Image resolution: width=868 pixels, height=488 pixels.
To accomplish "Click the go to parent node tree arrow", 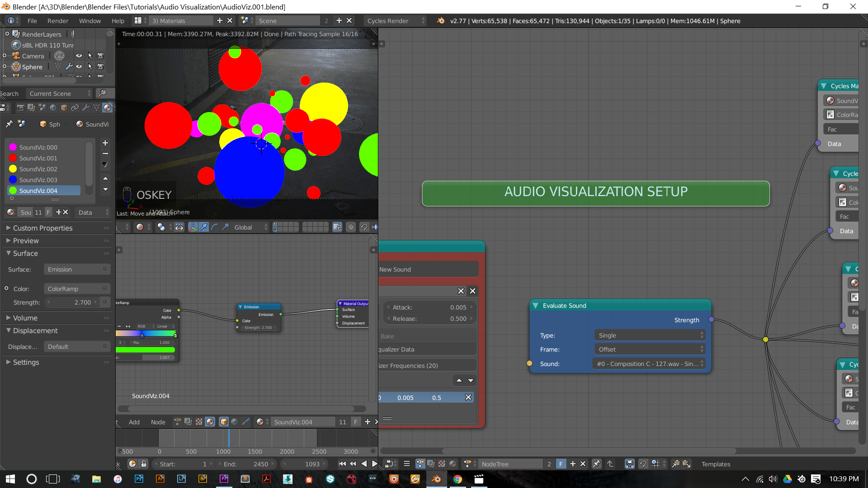I will tap(610, 464).
